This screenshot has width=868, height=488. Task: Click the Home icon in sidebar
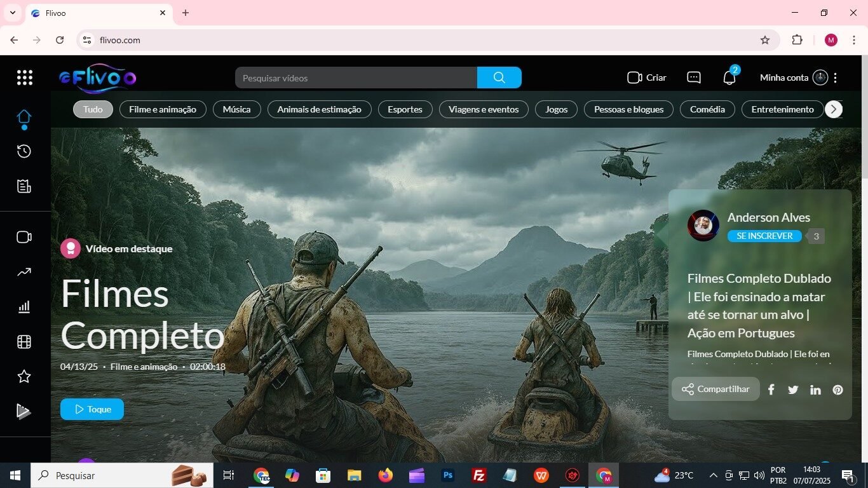24,118
